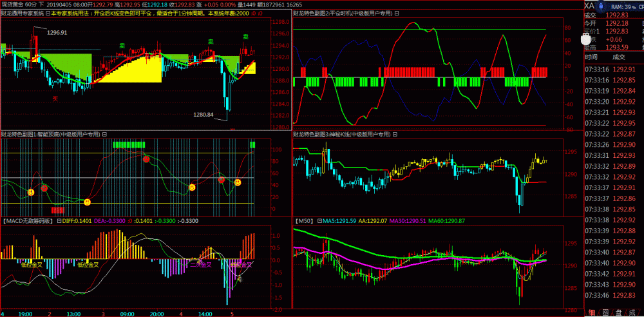Click the middle green 卖 marker on main chart
This screenshot has width=644, height=317.
(211, 41)
